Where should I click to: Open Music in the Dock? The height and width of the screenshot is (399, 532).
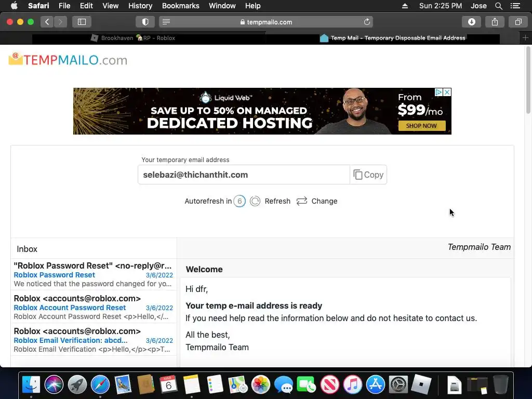click(x=353, y=384)
